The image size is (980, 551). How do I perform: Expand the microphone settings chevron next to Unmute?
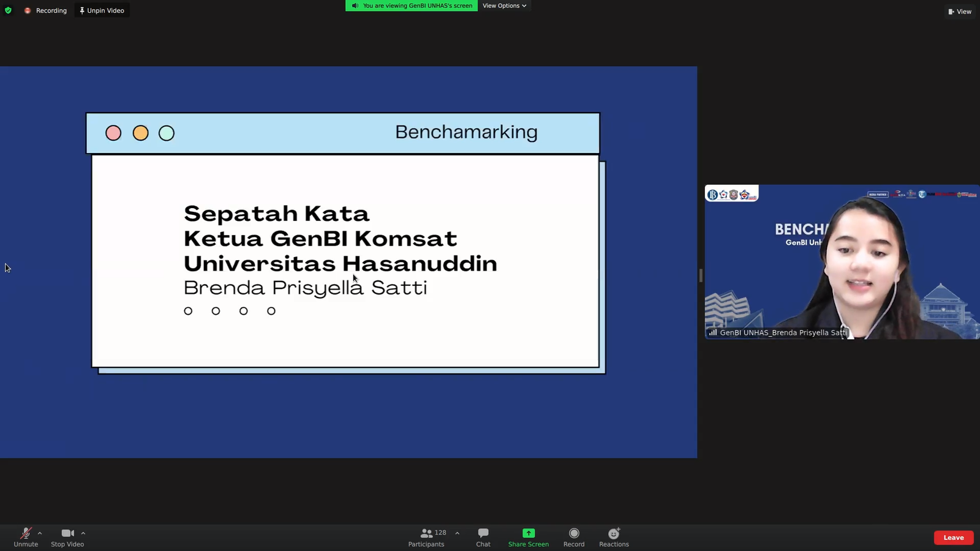pyautogui.click(x=39, y=533)
